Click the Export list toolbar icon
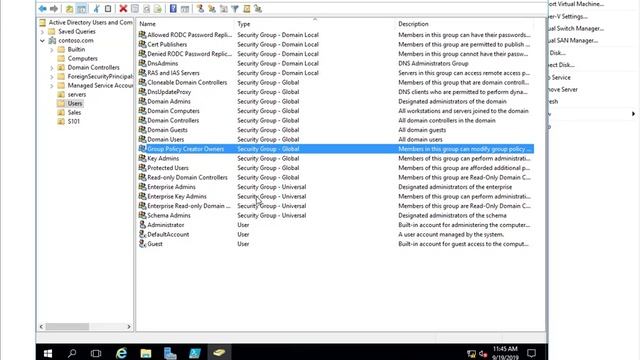The height and width of the screenshot is (360, 640). (158, 9)
